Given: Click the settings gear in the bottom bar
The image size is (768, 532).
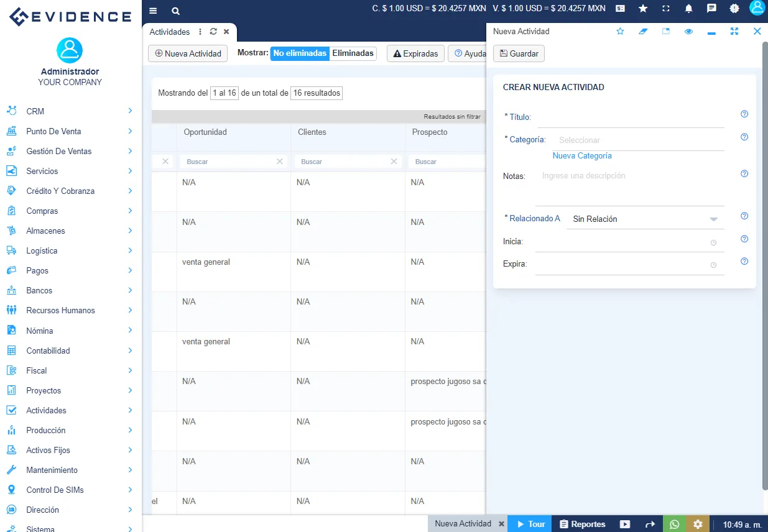Looking at the screenshot, I should coord(697,524).
